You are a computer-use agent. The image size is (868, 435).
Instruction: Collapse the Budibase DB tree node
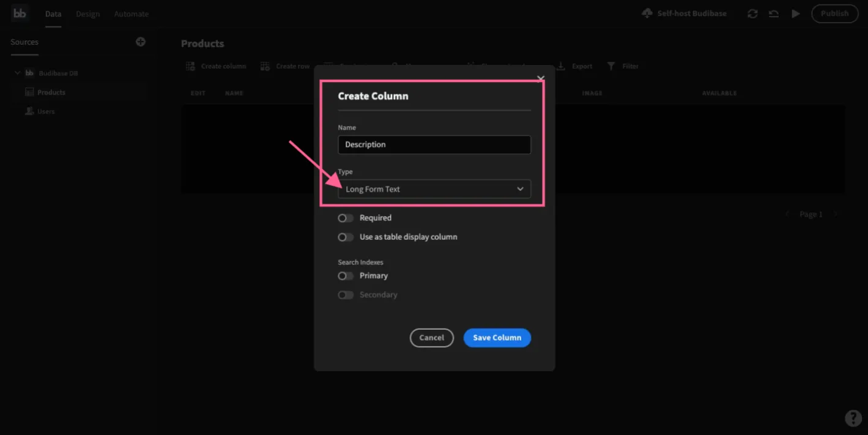17,73
